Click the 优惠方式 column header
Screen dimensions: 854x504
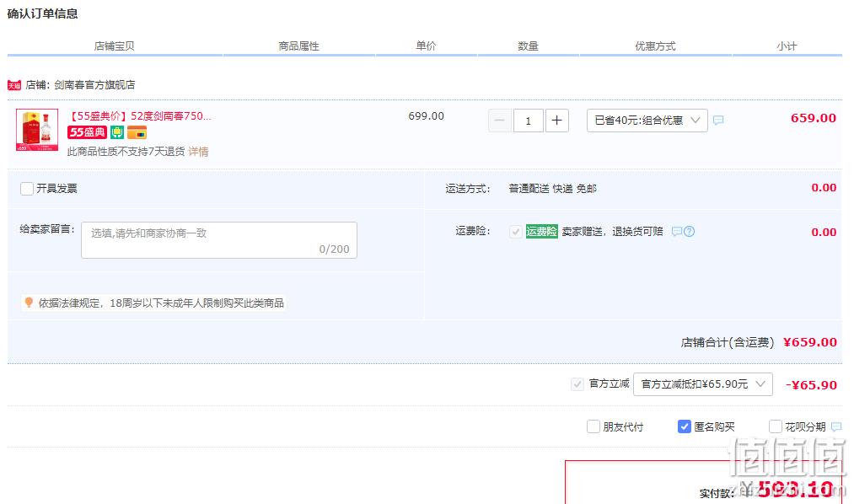pos(655,46)
